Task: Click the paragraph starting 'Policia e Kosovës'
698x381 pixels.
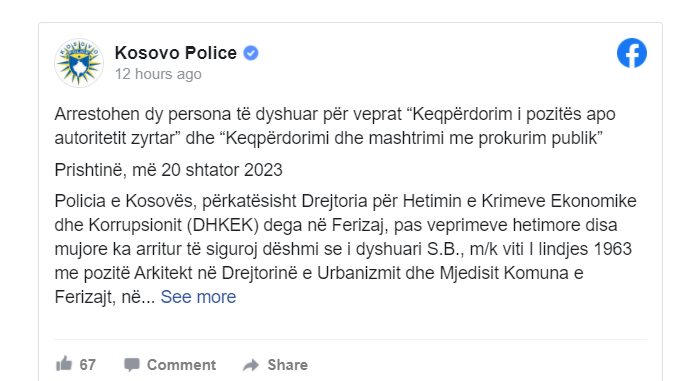Action: 345,249
